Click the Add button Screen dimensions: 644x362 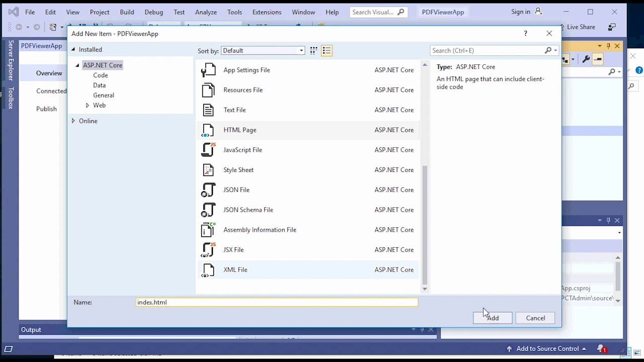tap(493, 318)
